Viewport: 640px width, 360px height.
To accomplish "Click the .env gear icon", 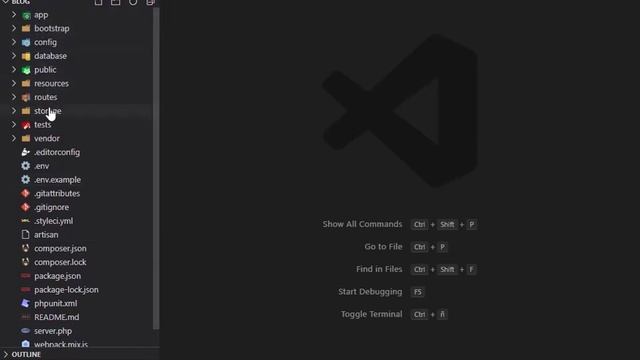I will click(x=25, y=166).
